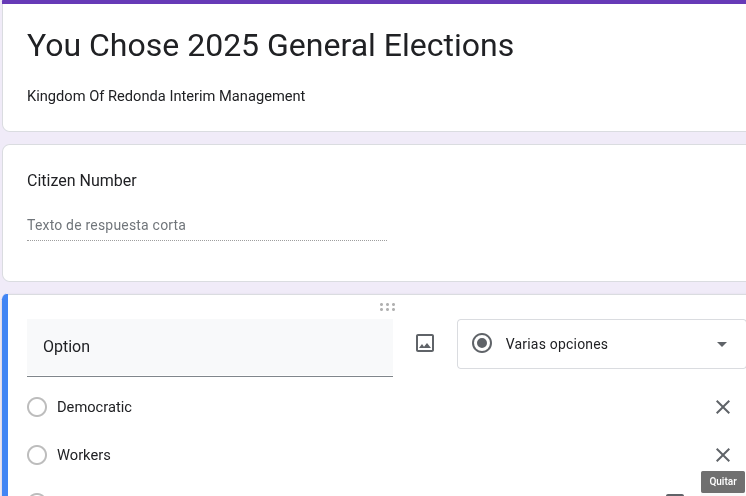Select the Citizen Number question

tap(82, 181)
